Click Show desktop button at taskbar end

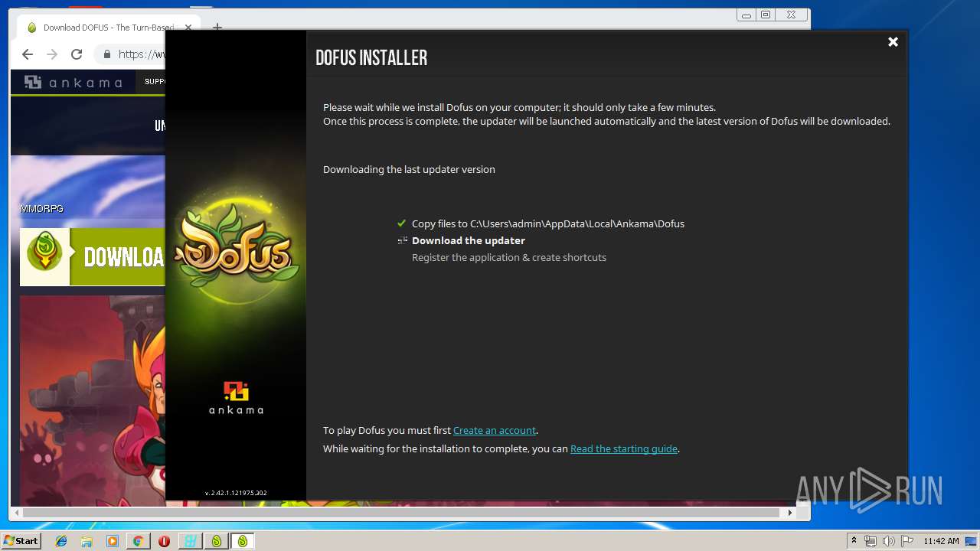tap(972, 541)
